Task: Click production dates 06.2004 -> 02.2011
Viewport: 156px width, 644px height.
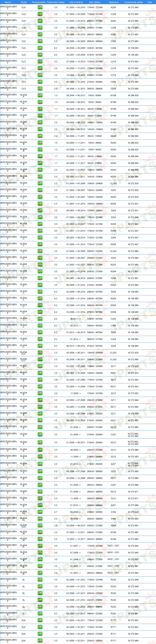Action: click(x=76, y=634)
